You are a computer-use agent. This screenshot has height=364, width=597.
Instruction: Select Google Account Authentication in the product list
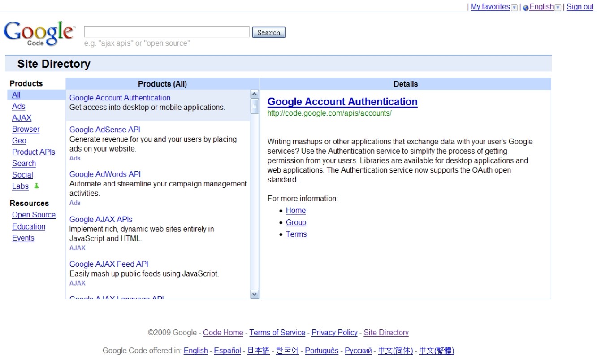click(120, 98)
